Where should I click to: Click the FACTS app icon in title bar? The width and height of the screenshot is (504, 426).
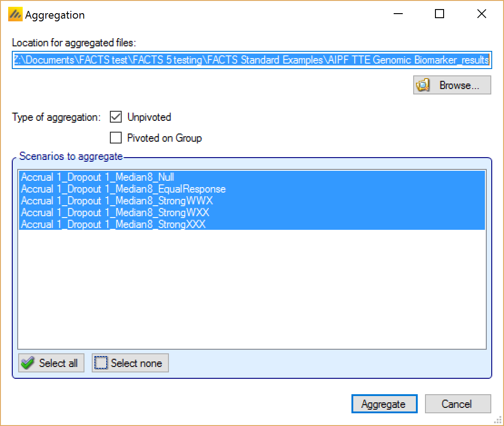(x=15, y=15)
